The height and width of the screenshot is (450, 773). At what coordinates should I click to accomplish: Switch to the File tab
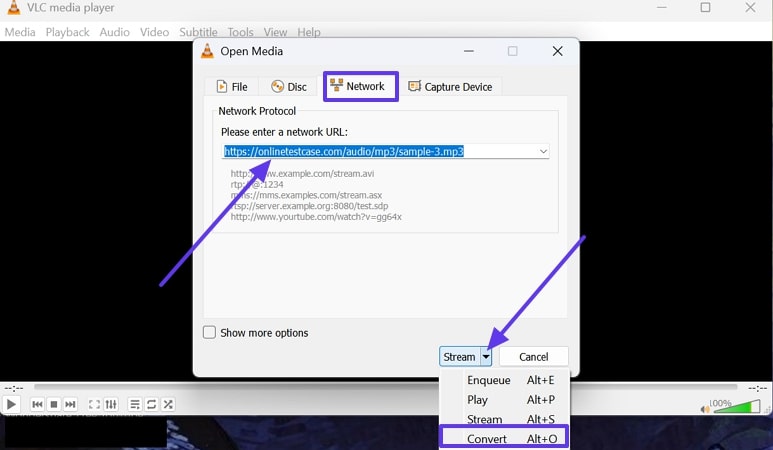point(232,87)
